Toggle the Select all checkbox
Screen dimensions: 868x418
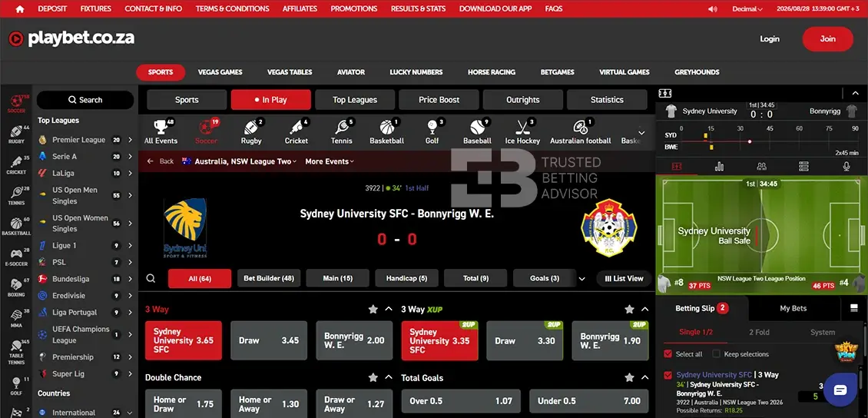tap(668, 353)
